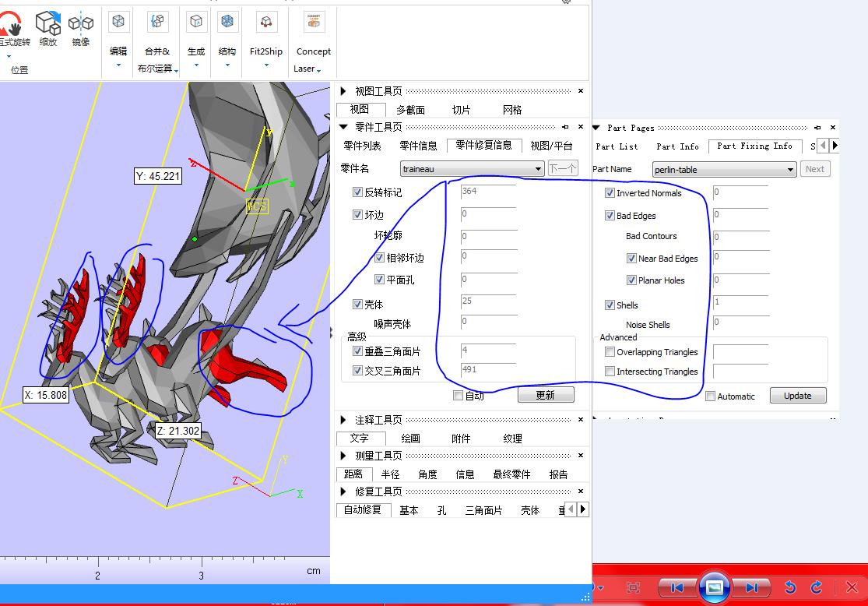Enable the Automatic checkbox
The height and width of the screenshot is (606, 868).
(710, 396)
